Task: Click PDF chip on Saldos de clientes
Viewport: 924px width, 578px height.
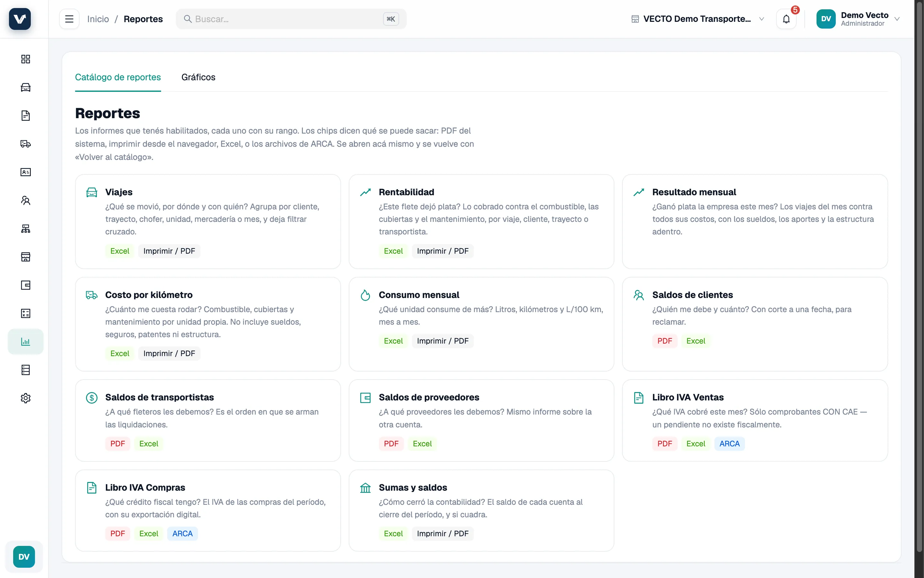Action: coord(664,341)
